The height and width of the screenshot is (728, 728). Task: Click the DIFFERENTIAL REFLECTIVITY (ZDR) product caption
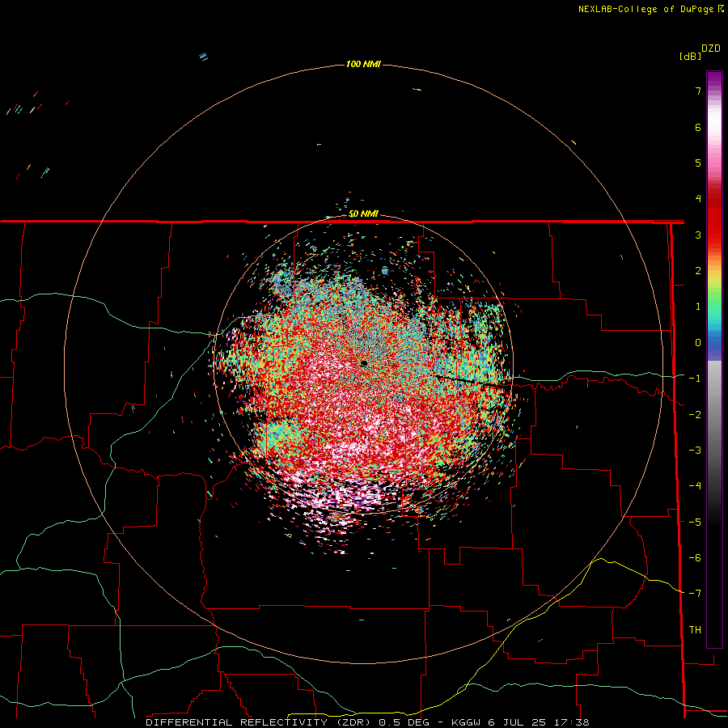(x=260, y=722)
